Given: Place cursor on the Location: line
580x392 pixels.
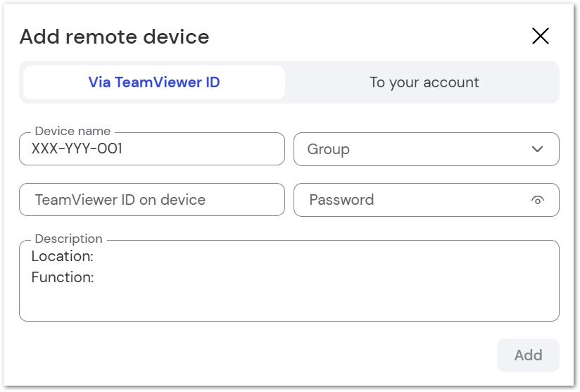Looking at the screenshot, I should coord(62,256).
